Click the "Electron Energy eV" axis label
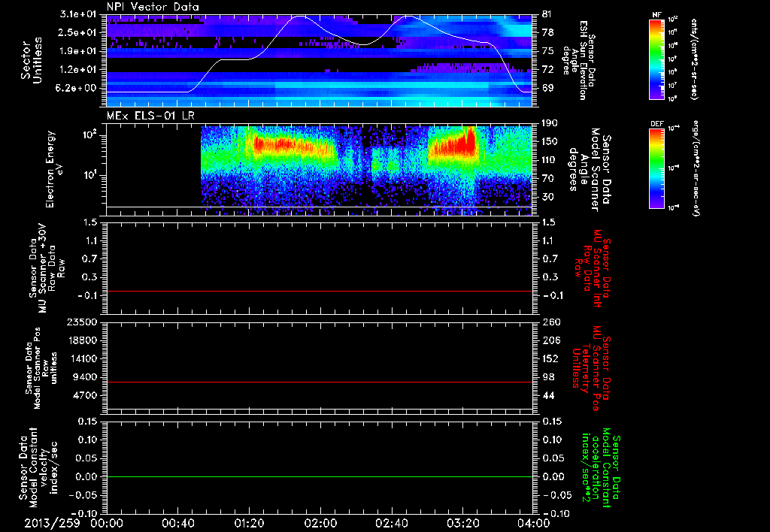The height and width of the screenshot is (532, 770). pos(53,169)
